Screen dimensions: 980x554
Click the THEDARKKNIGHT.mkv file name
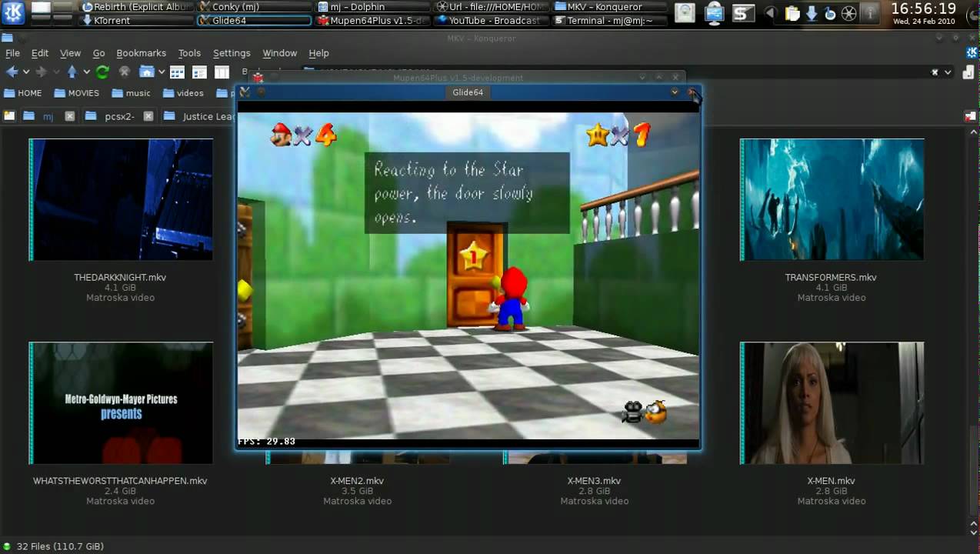click(120, 278)
